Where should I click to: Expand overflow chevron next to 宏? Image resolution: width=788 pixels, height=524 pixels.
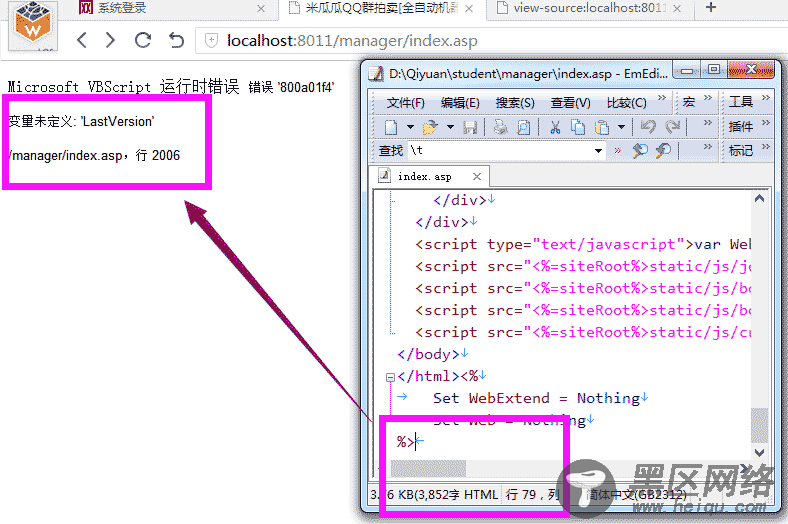coord(708,97)
